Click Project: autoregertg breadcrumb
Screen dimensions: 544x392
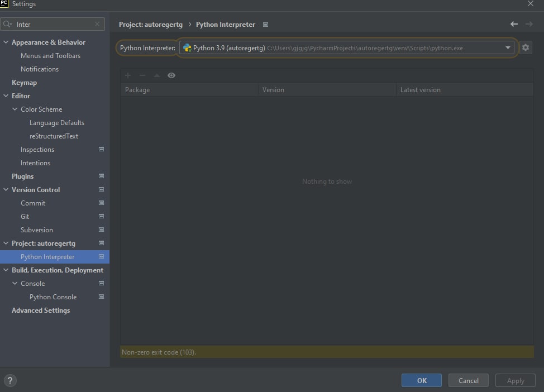click(x=151, y=25)
